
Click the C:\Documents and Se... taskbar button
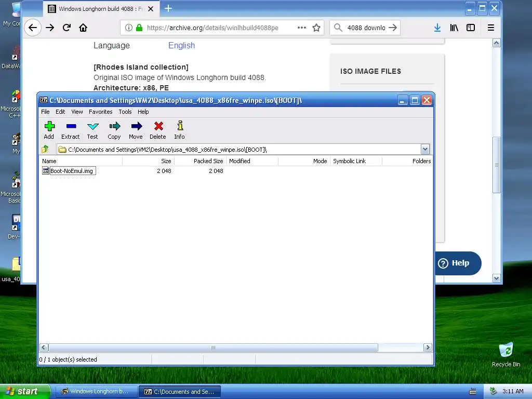tap(180, 392)
